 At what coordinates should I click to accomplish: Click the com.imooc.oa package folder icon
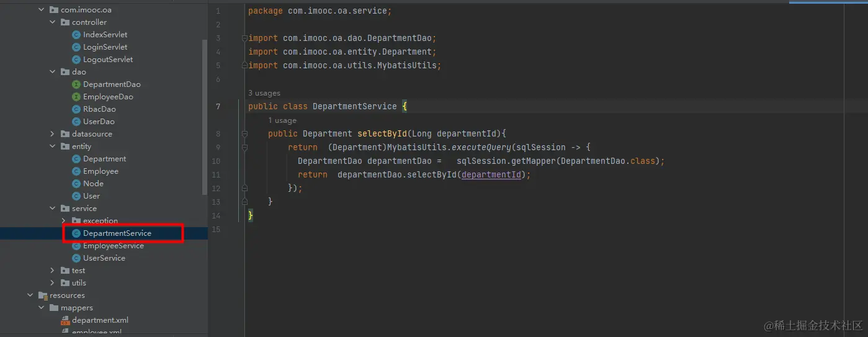point(54,10)
